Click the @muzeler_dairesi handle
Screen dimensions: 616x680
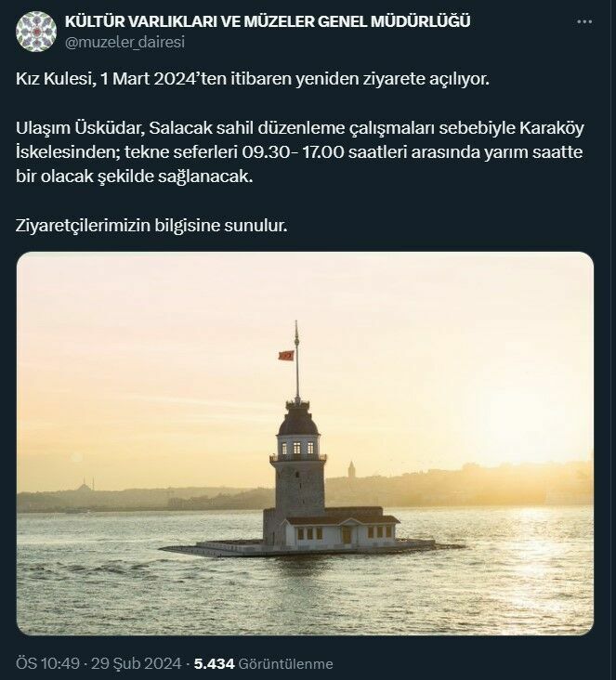125,42
